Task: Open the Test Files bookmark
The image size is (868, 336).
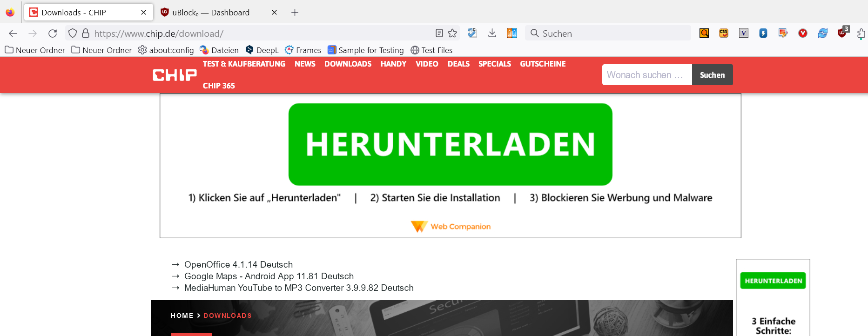Action: pos(431,50)
